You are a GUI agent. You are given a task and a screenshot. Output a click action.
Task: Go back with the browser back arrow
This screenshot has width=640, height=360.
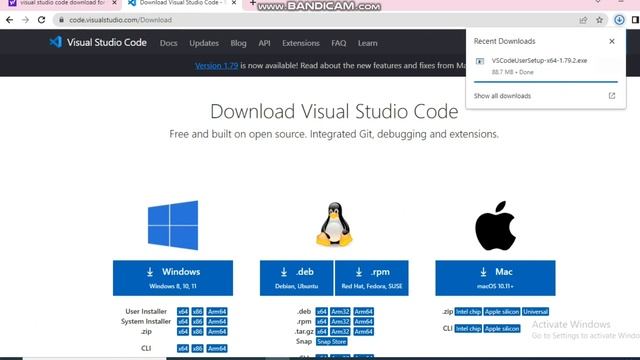pos(9,20)
